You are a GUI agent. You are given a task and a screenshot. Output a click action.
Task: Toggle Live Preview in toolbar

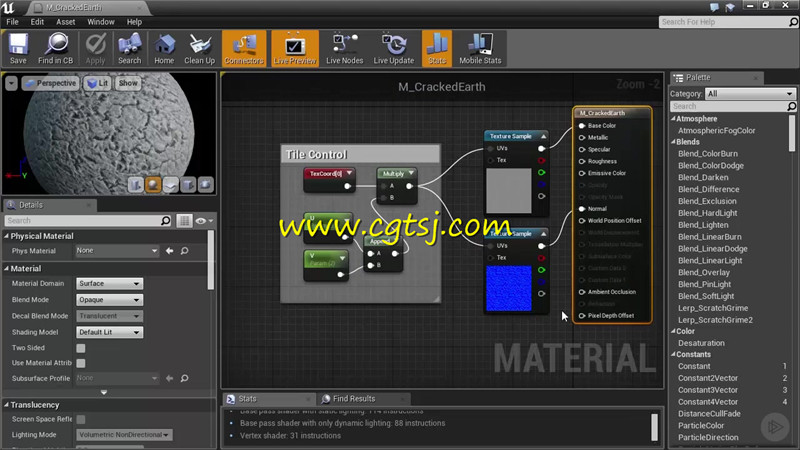coord(295,48)
